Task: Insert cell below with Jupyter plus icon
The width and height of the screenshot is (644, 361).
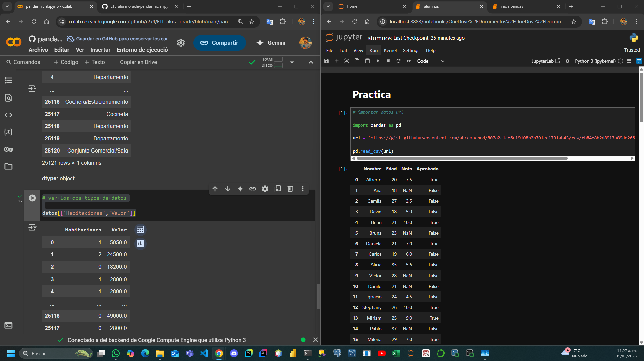Action: (x=337, y=61)
